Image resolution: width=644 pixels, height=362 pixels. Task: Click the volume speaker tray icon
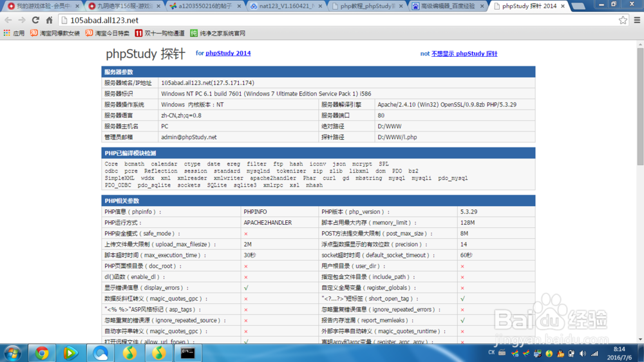tap(583, 354)
